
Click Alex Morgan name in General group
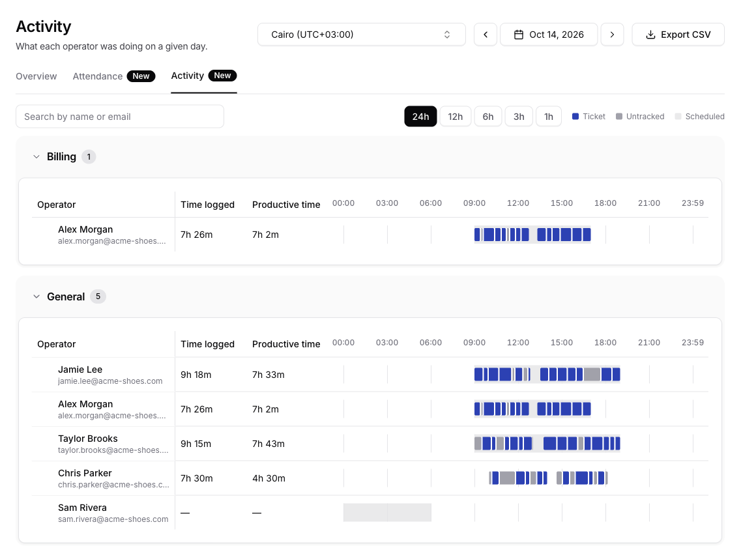[x=85, y=404]
